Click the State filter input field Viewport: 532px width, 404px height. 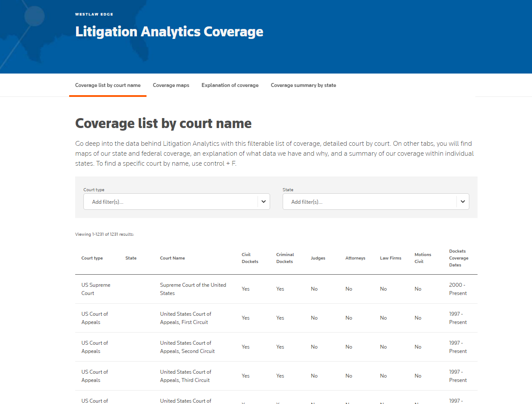pos(370,202)
